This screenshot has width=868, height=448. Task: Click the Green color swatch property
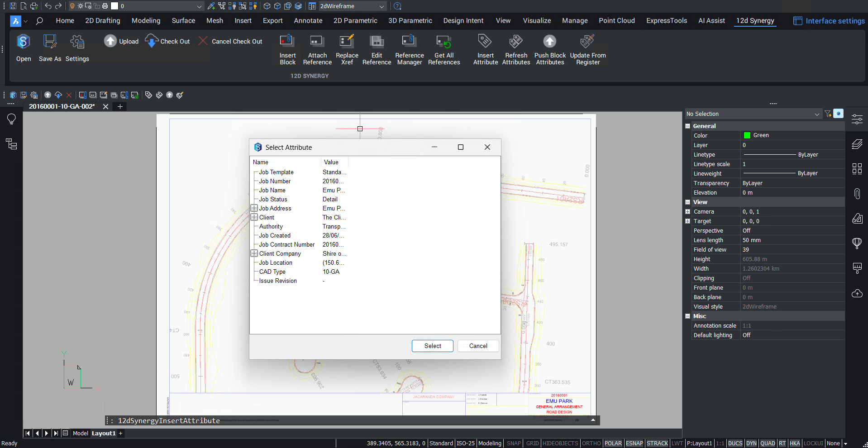(x=747, y=135)
